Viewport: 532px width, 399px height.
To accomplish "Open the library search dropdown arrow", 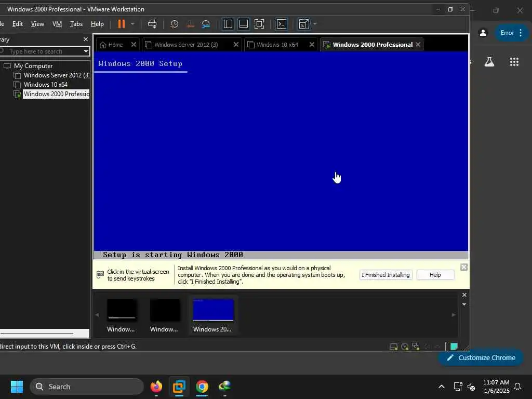I will (86, 51).
